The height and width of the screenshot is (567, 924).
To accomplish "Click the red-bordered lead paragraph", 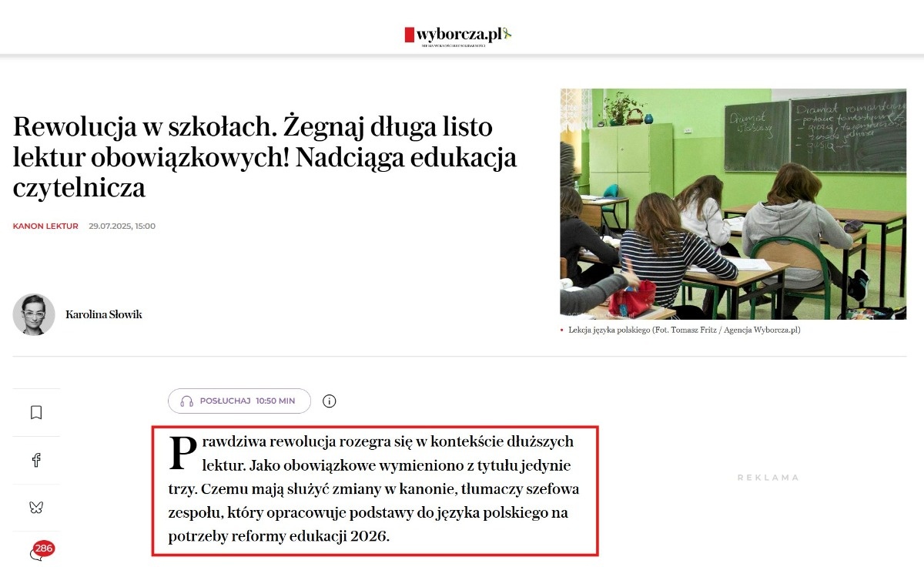I will coord(375,490).
